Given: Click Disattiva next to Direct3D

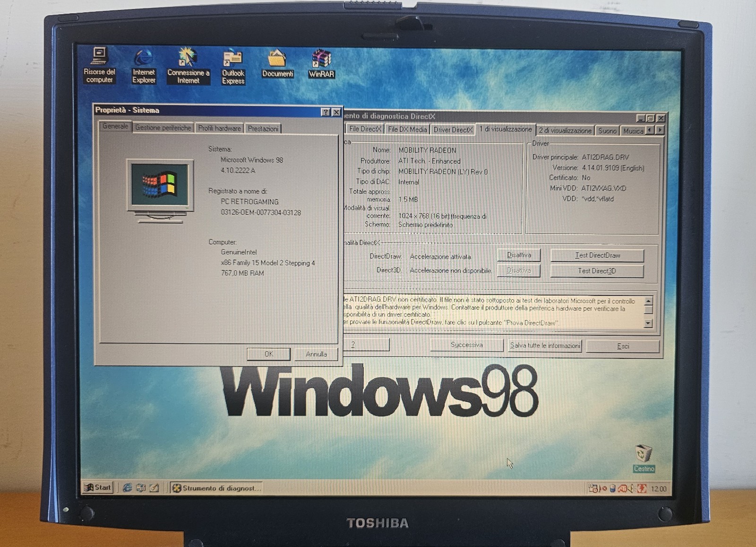Looking at the screenshot, I should tap(519, 271).
